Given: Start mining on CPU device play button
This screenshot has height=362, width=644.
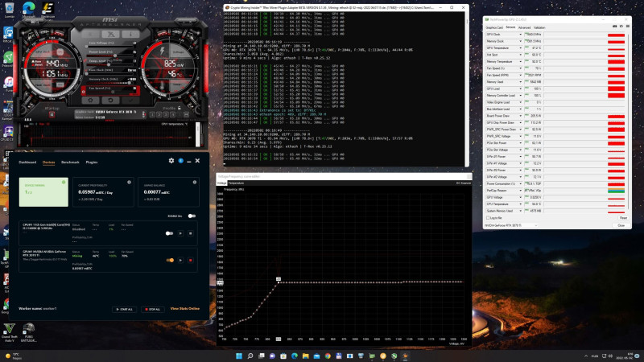Looking at the screenshot, I should click(180, 233).
